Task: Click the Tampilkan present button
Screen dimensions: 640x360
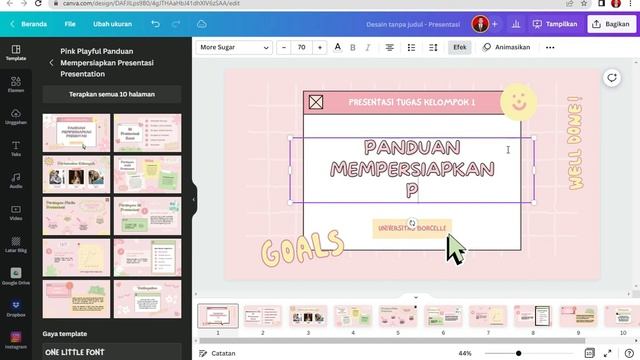Action: 555,24
